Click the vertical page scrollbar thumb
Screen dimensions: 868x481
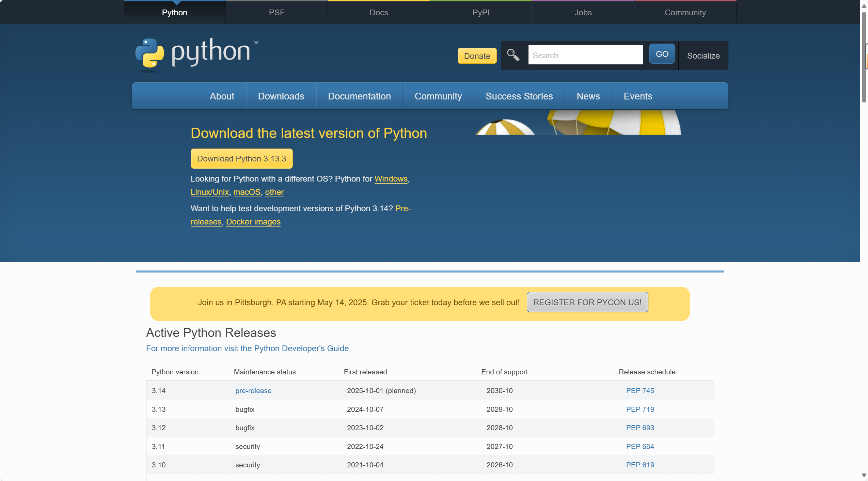864,58
